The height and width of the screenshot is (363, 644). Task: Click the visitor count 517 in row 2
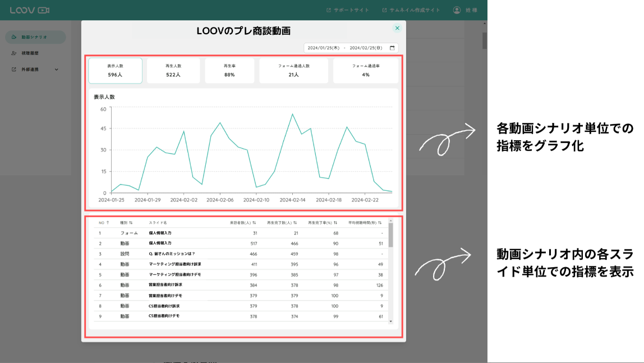click(254, 243)
